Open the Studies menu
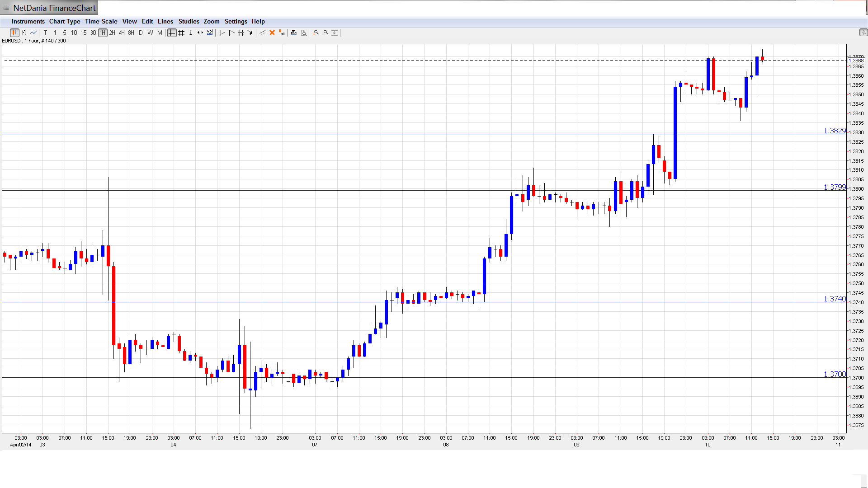Screen dimensions: 868x488 [x=189, y=21]
